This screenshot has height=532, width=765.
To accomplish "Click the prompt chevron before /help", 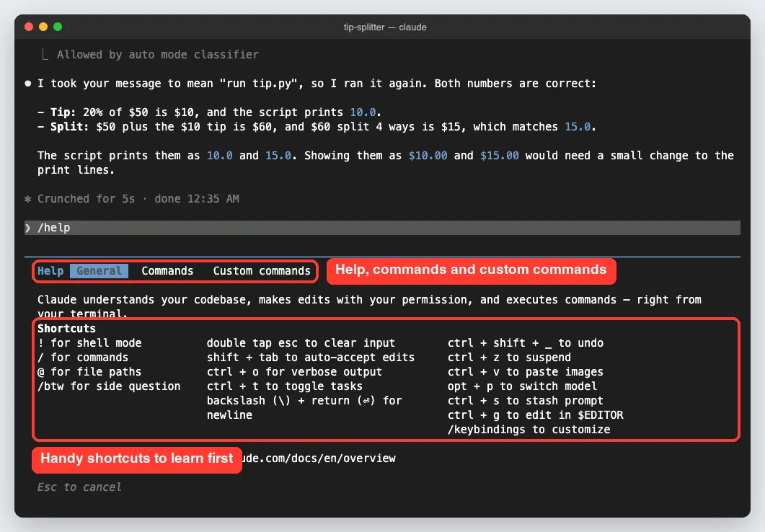I will click(x=28, y=228).
